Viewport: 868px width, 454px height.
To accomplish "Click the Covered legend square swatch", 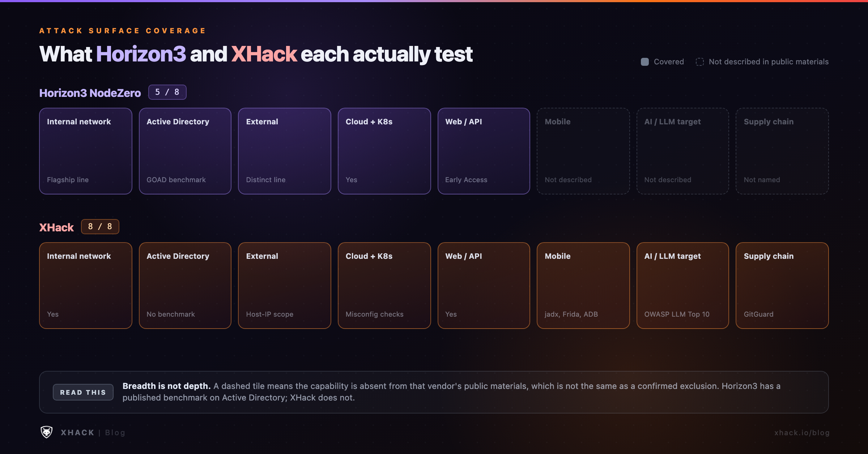I will (x=645, y=62).
